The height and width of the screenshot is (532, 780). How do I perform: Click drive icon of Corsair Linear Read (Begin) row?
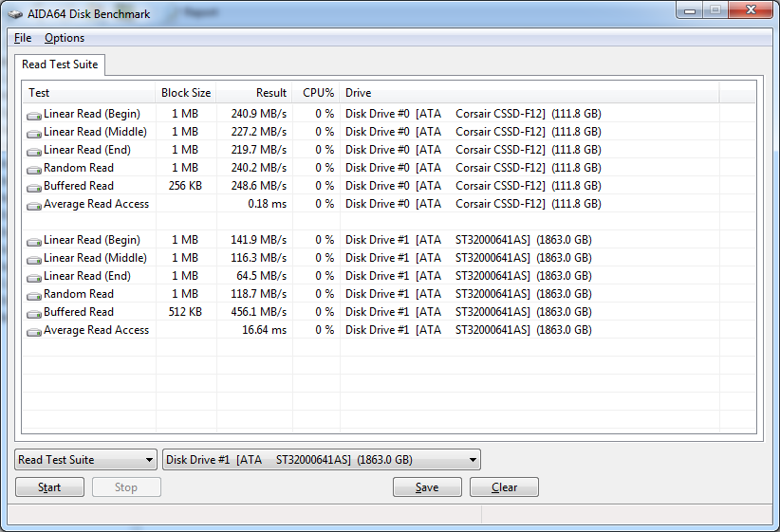[34, 116]
